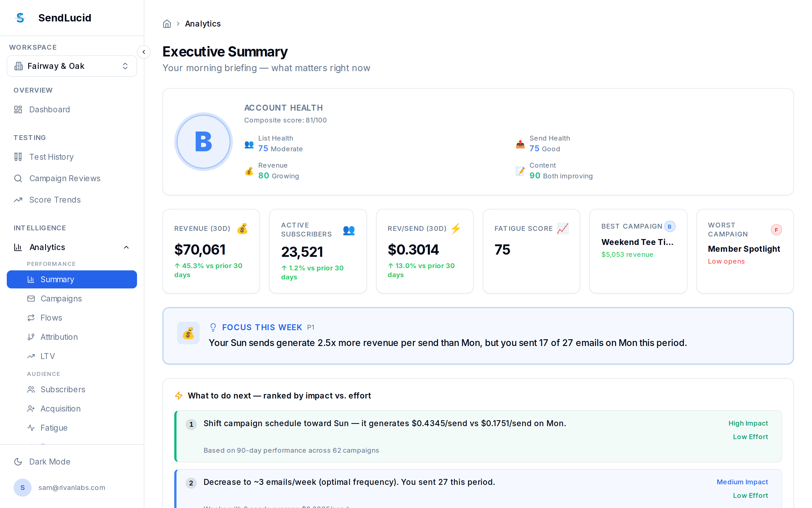
Task: Click the F grade badge on Worst Campaign
Action: tap(776, 230)
